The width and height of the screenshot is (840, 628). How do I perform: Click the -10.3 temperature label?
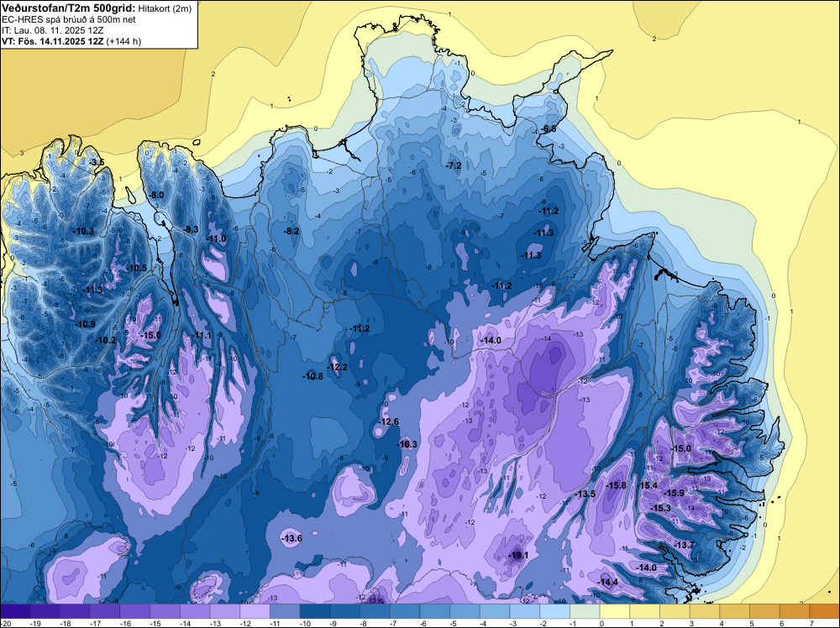pyautogui.click(x=83, y=231)
